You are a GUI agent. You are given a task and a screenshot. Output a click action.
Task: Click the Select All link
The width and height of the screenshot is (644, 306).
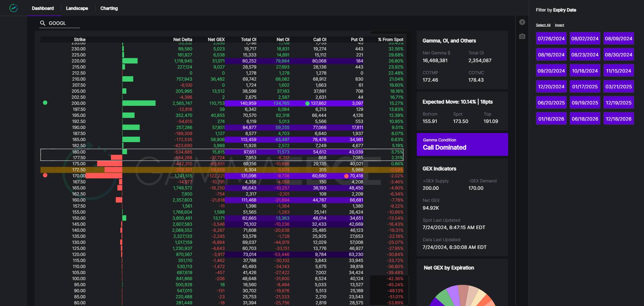tap(543, 25)
